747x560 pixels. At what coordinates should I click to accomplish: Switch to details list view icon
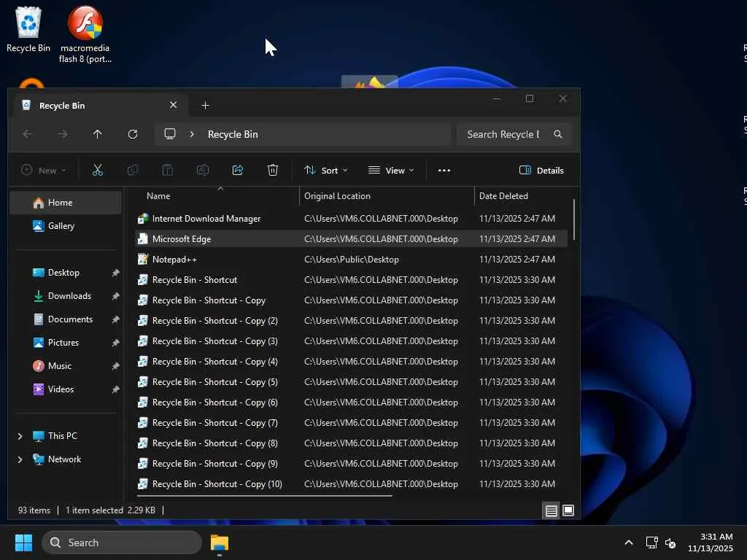click(x=551, y=510)
